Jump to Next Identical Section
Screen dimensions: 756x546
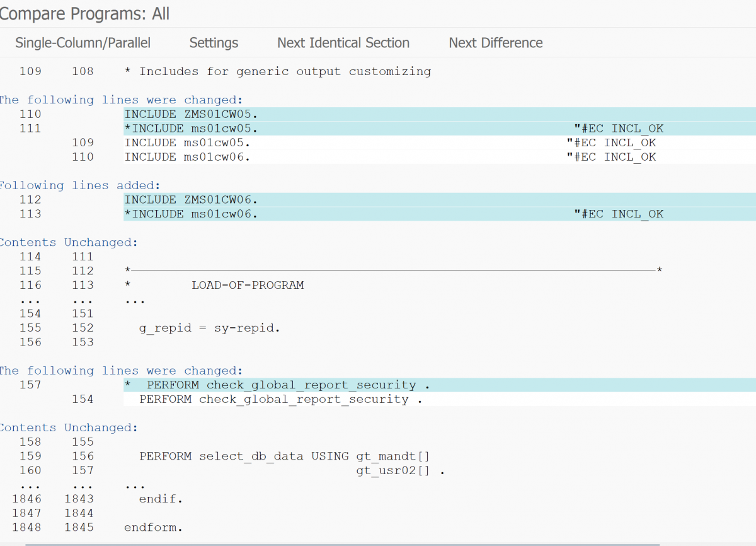coord(343,43)
